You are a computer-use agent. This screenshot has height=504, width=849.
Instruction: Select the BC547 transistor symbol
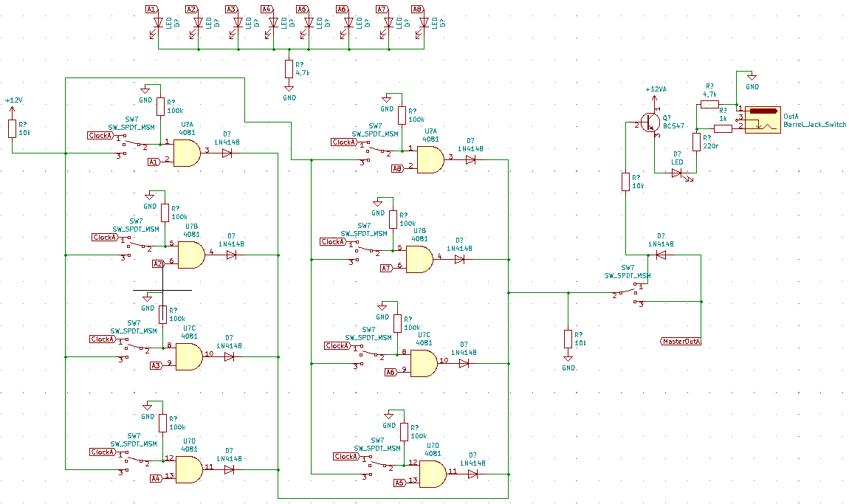(649, 124)
